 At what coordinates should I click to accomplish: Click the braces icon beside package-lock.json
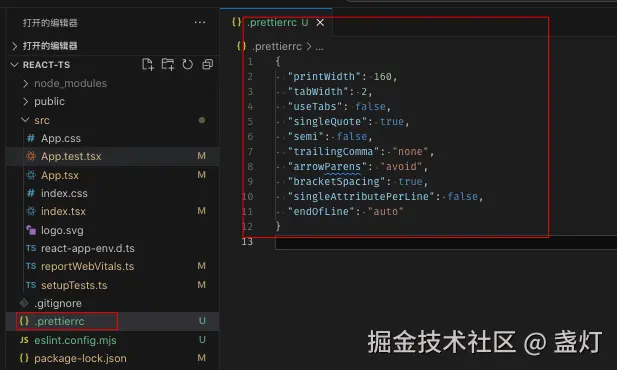click(x=24, y=358)
